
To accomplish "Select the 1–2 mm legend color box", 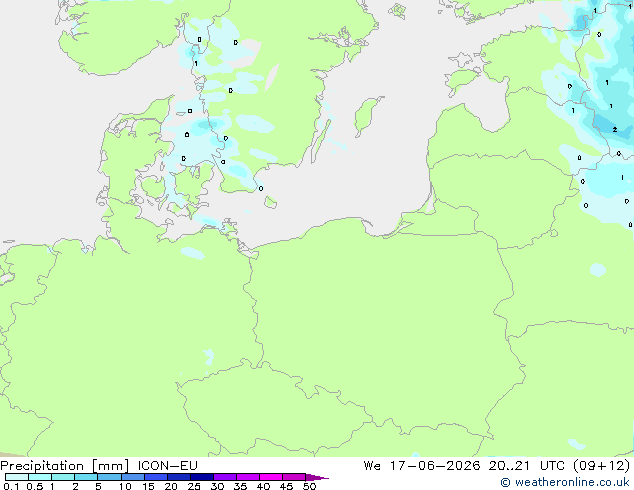I will (63, 477).
